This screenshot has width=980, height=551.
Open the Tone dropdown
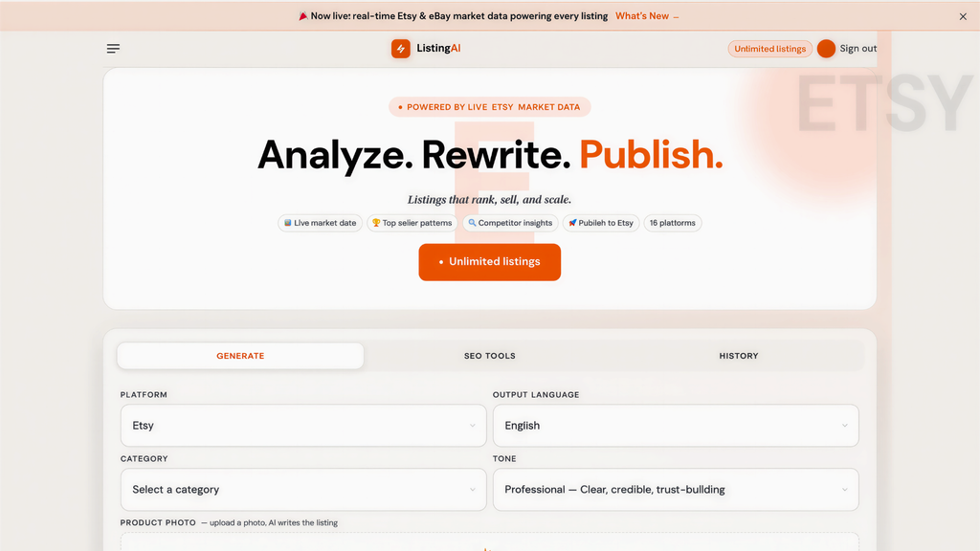pos(676,489)
